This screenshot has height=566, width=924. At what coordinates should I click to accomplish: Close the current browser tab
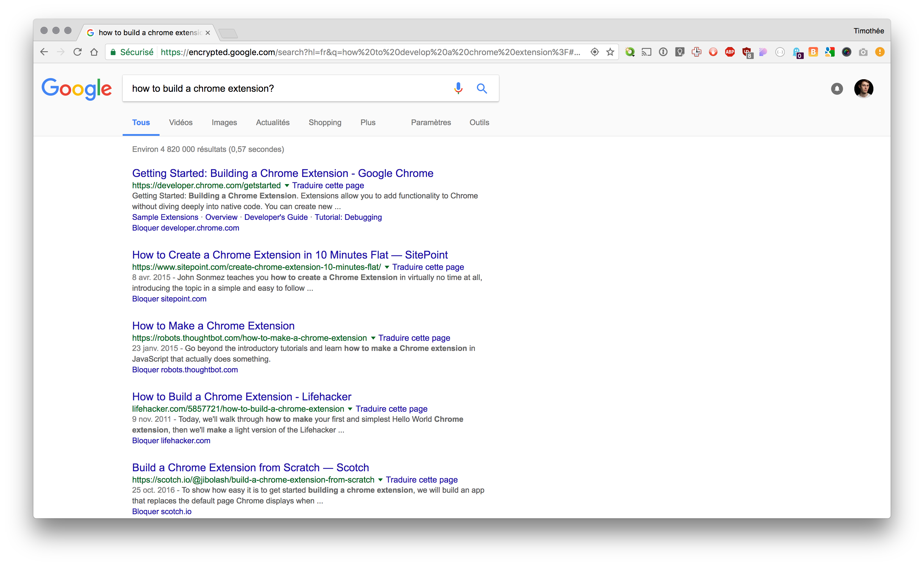tap(207, 33)
